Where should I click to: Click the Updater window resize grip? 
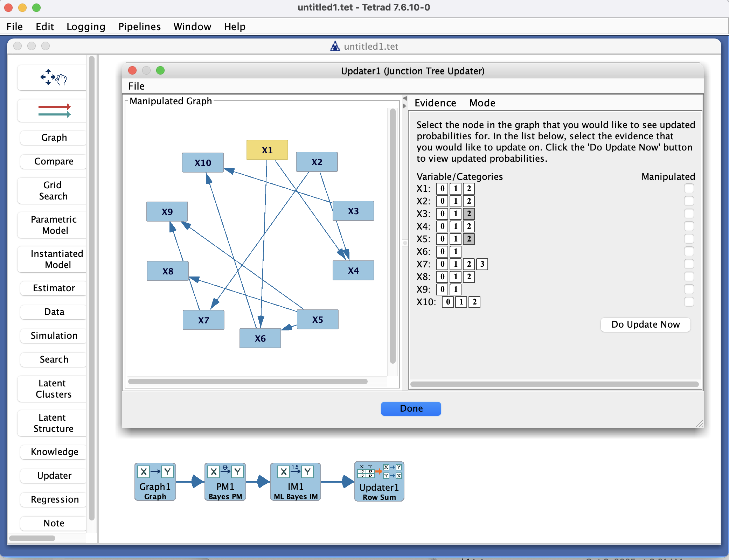tap(699, 423)
